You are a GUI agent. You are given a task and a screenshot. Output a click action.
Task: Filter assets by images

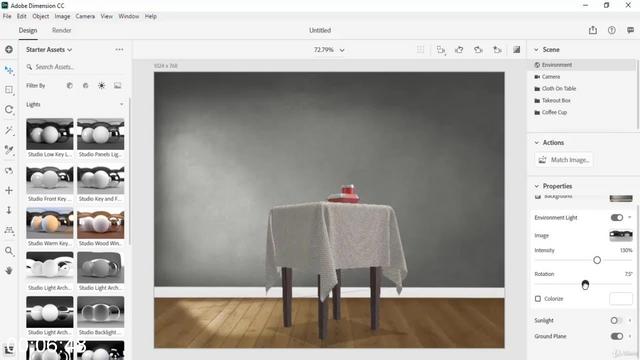click(118, 85)
